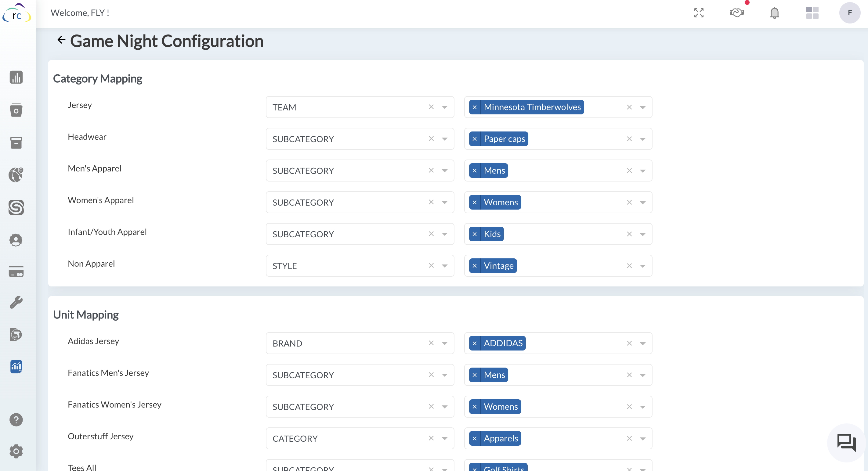This screenshot has width=868, height=471.
Task: Click the rc cloud logo
Action: coord(16,13)
